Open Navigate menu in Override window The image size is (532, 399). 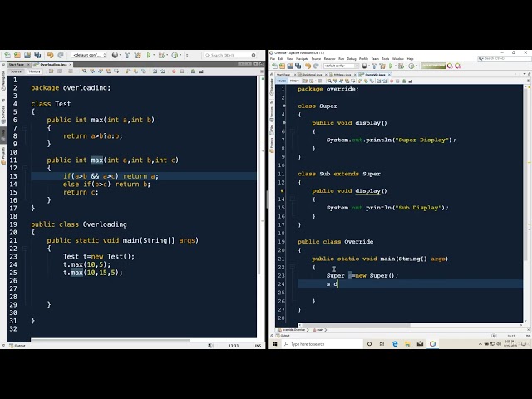[x=302, y=59]
